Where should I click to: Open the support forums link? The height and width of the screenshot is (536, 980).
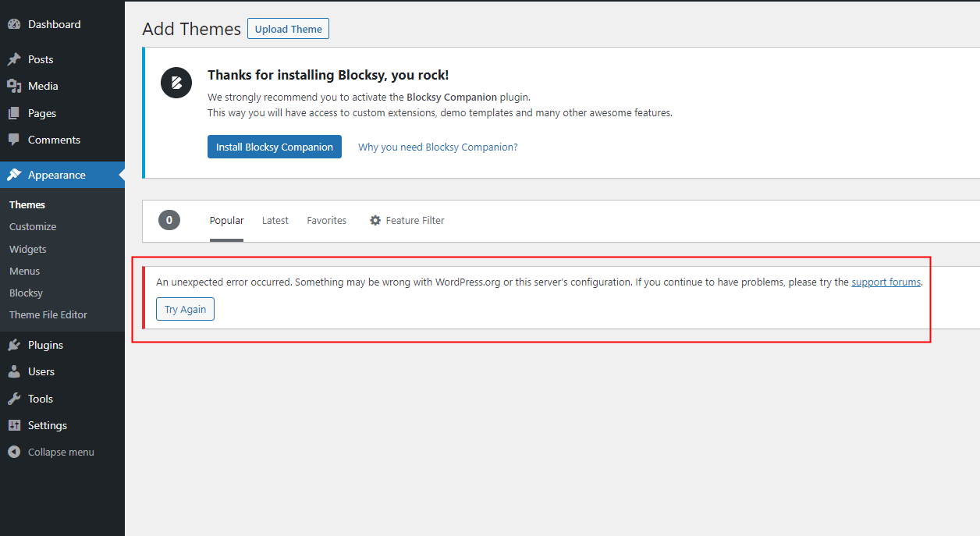coord(886,282)
